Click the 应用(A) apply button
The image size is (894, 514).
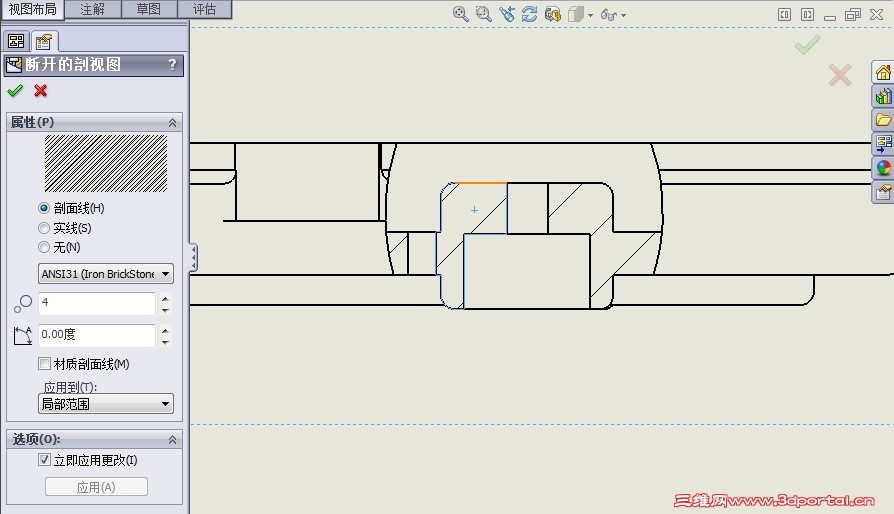96,487
